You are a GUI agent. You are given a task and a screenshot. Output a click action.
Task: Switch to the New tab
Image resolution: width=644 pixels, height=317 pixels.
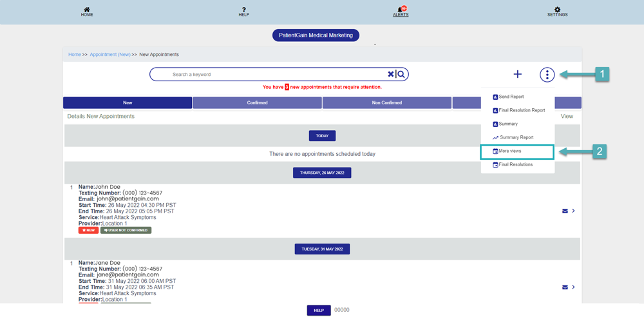pos(128,103)
